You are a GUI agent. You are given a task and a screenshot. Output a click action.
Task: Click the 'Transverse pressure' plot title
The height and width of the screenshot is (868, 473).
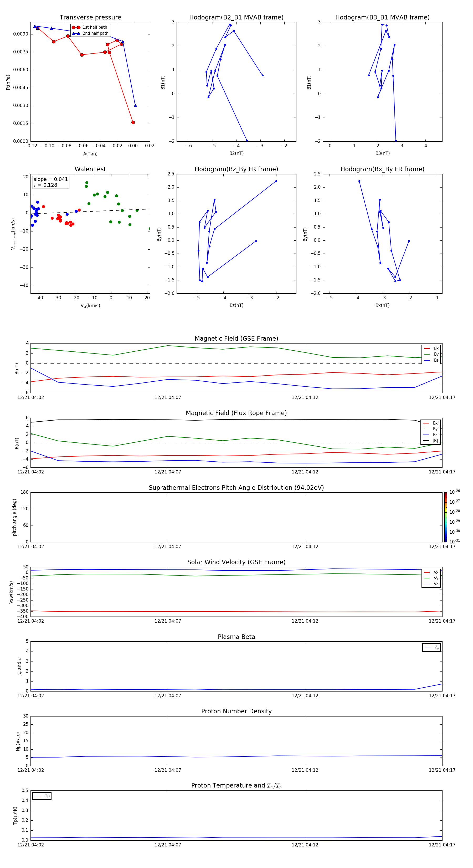[x=90, y=18]
